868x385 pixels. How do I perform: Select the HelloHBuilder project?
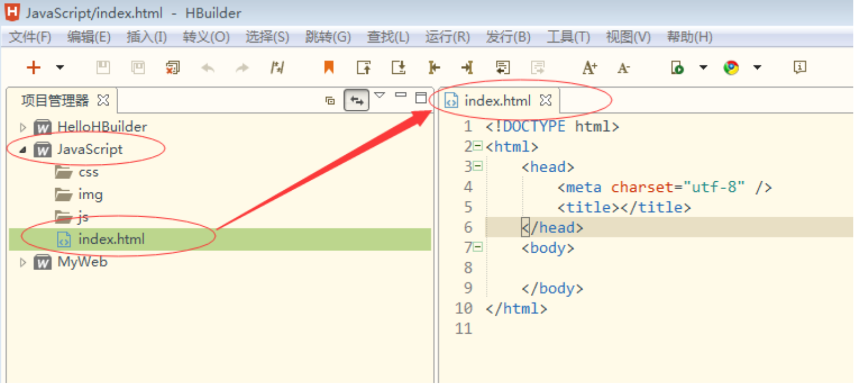[102, 127]
